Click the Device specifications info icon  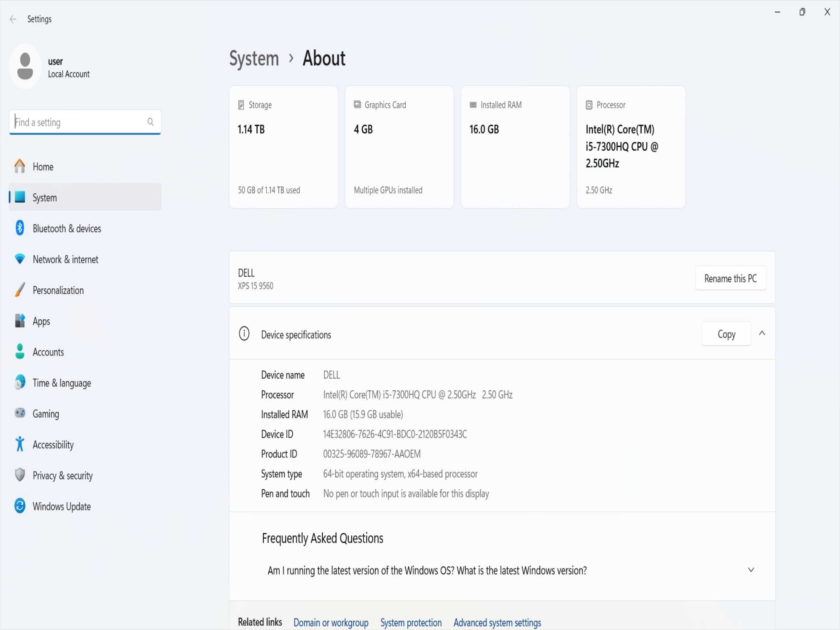[x=244, y=334]
